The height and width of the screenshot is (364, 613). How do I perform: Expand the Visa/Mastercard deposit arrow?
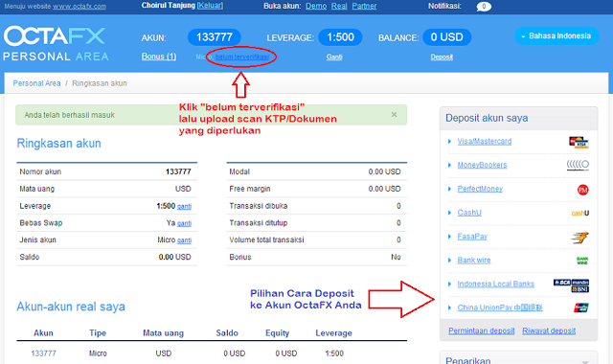449,142
